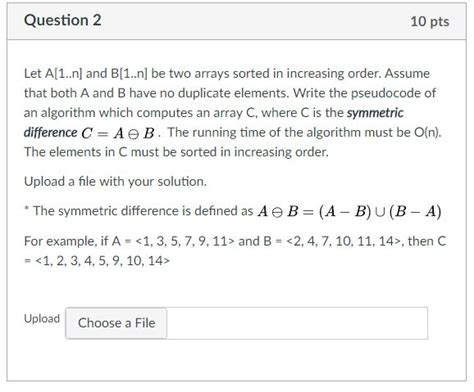Click the formula (A − B) ∪ (B − A)
This screenshot has height=392, width=474.
point(380,211)
